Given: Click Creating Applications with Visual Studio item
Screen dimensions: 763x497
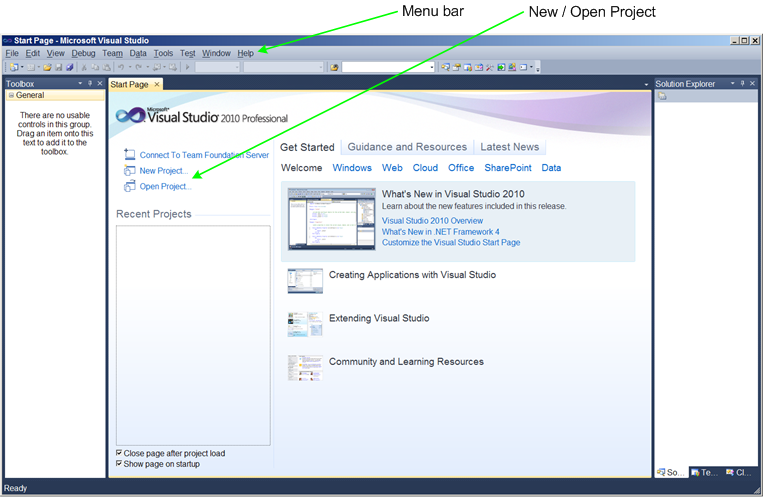Looking at the screenshot, I should 412,275.
